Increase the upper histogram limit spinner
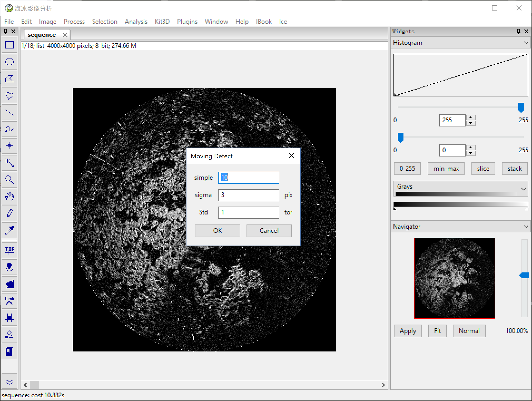 471,118
